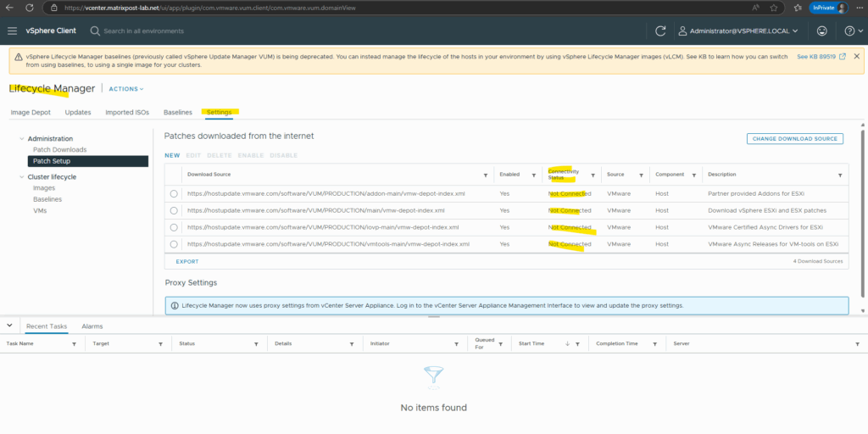Click the vSphere refresh icon
The width and height of the screenshot is (868, 434).
[x=659, y=31]
